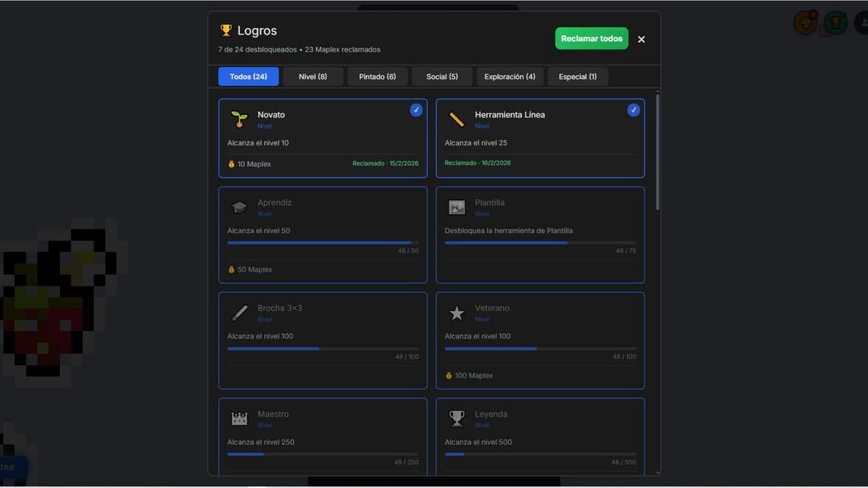Click the "7 de 24 desbloqueados" summary text
Screen dimensions: 868x488
[257, 49]
